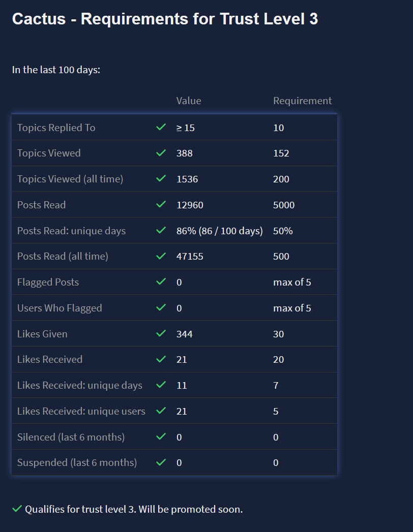The width and height of the screenshot is (413, 532).
Task: Click the Posts Read (all time) checkmark
Action: [161, 256]
